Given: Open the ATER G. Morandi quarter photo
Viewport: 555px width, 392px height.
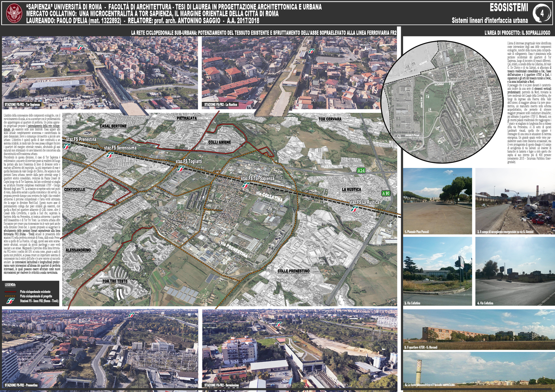Looking at the screenshot, I should [x=478, y=330].
